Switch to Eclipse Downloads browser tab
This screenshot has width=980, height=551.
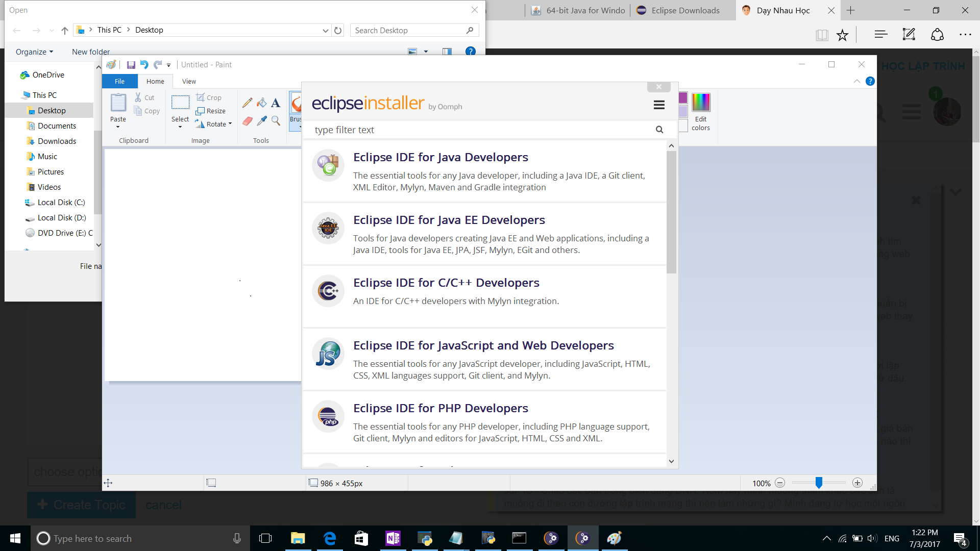point(683,10)
